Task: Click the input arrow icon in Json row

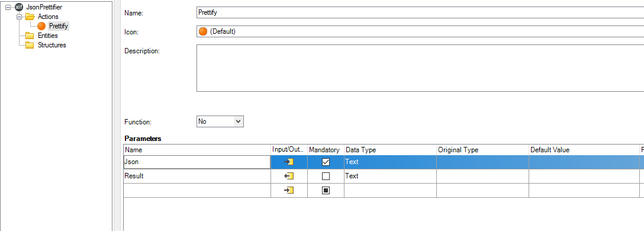Action: click(289, 162)
